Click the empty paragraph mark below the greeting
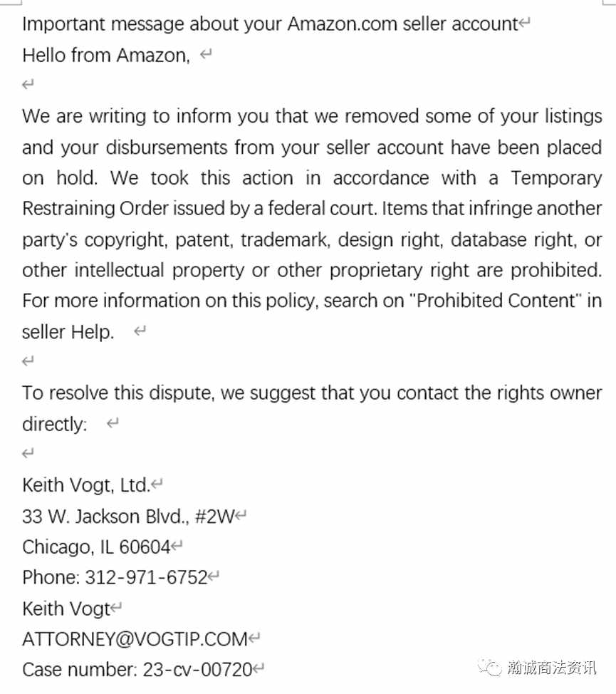The width and height of the screenshot is (616, 694). tap(28, 84)
